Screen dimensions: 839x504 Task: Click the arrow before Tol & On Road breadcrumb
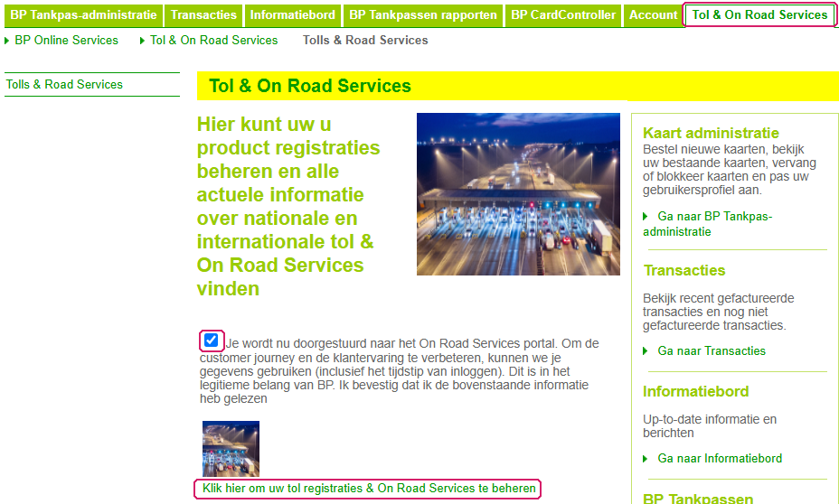point(142,41)
